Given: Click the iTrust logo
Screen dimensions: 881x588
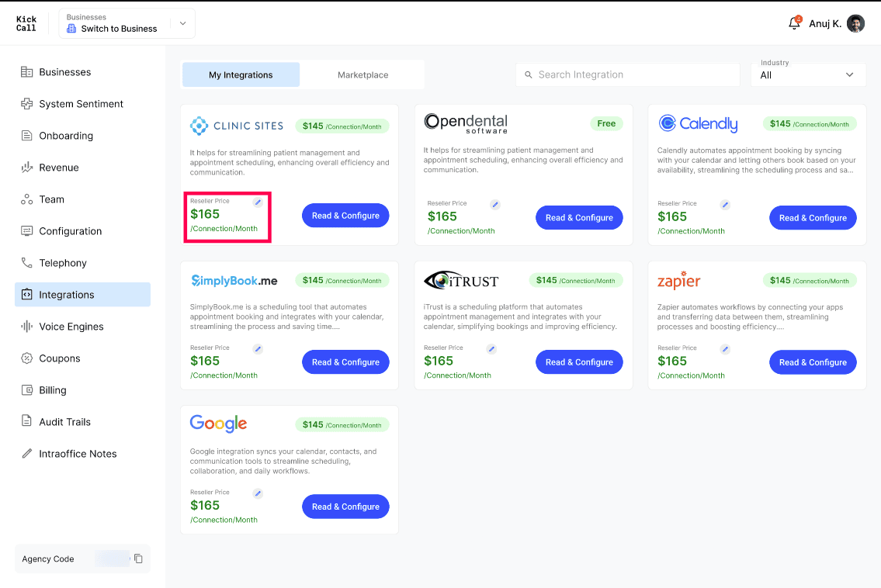Looking at the screenshot, I should pyautogui.click(x=461, y=280).
